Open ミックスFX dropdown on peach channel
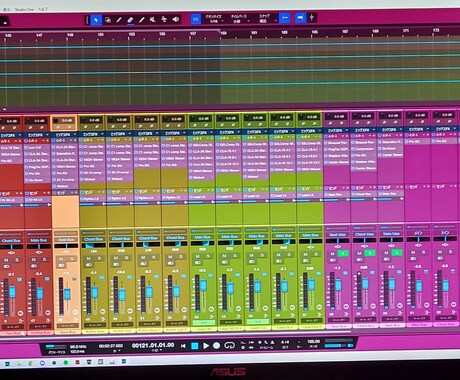The width and height of the screenshot is (460, 380). coord(66,135)
